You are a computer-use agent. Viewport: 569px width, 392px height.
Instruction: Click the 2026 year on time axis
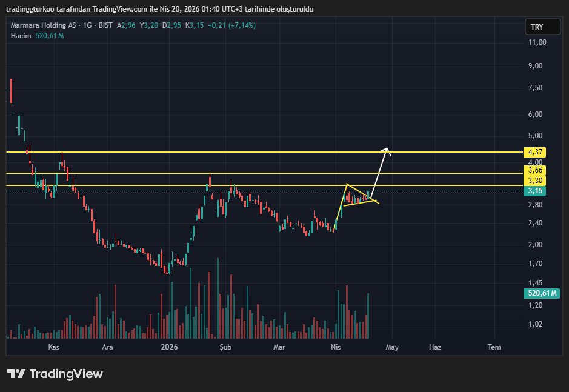(x=169, y=347)
